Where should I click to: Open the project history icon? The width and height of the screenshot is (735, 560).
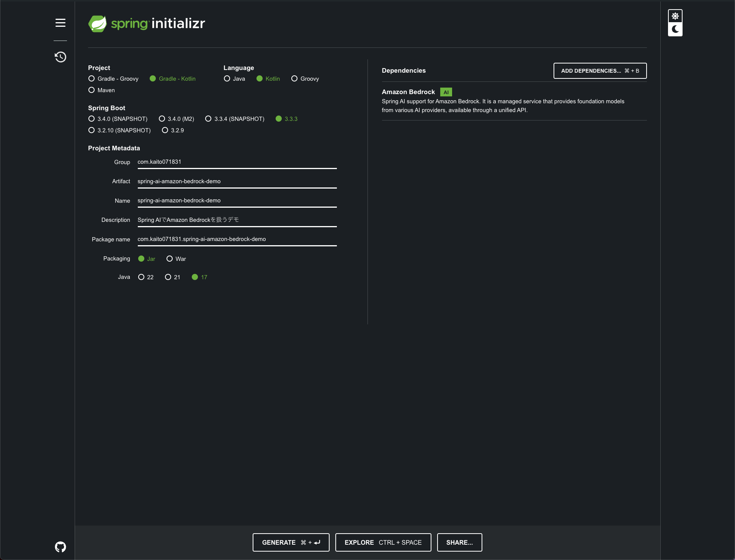[x=60, y=57]
